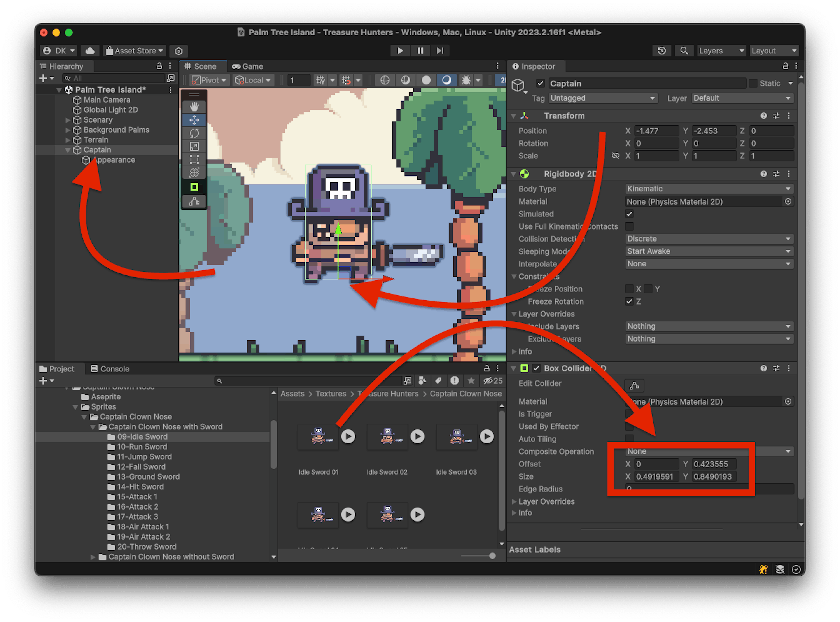Click the Inspector lock icon
Viewport: 840px width, 622px height.
pos(785,66)
